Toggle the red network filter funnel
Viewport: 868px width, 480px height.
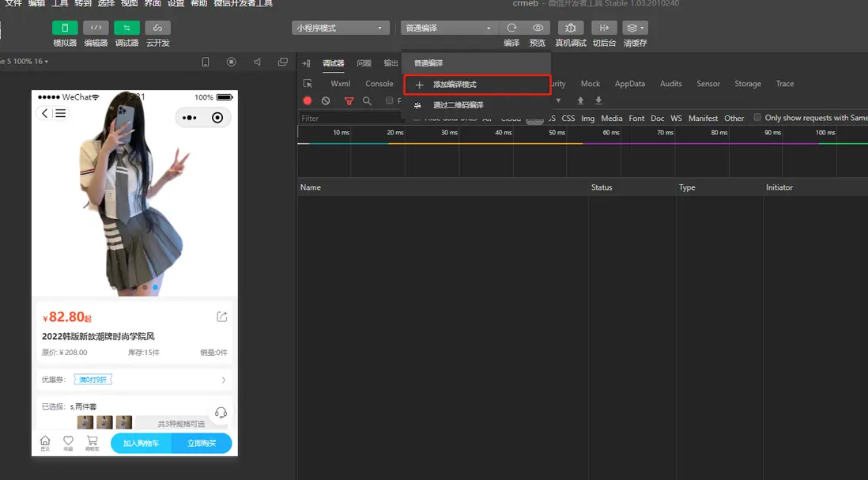coord(349,101)
